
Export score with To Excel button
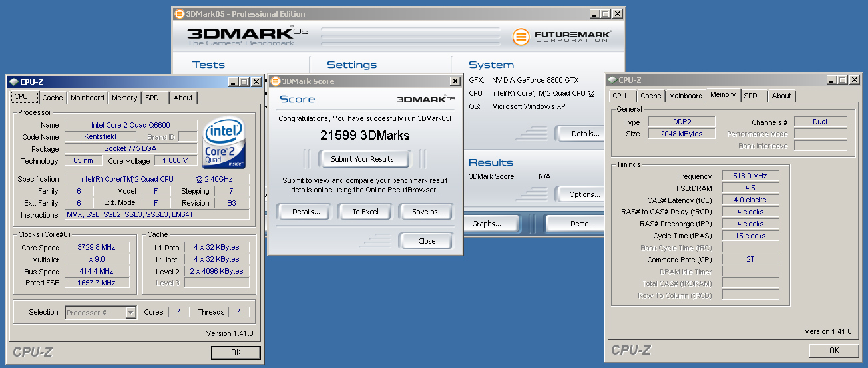pos(365,212)
